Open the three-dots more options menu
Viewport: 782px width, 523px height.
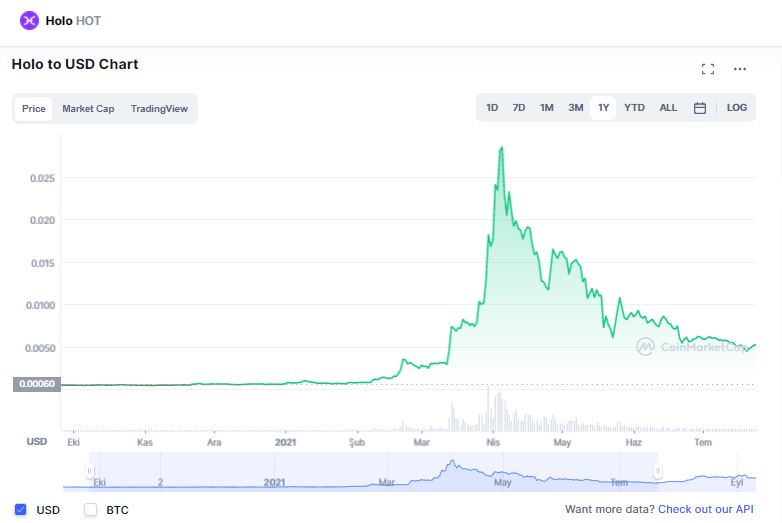[740, 69]
